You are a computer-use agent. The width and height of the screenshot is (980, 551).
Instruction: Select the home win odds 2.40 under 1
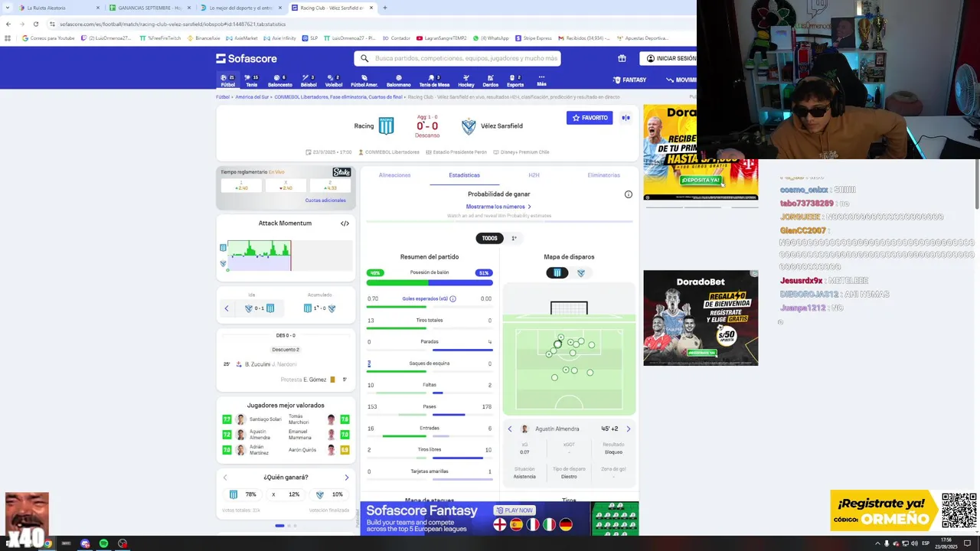click(241, 186)
